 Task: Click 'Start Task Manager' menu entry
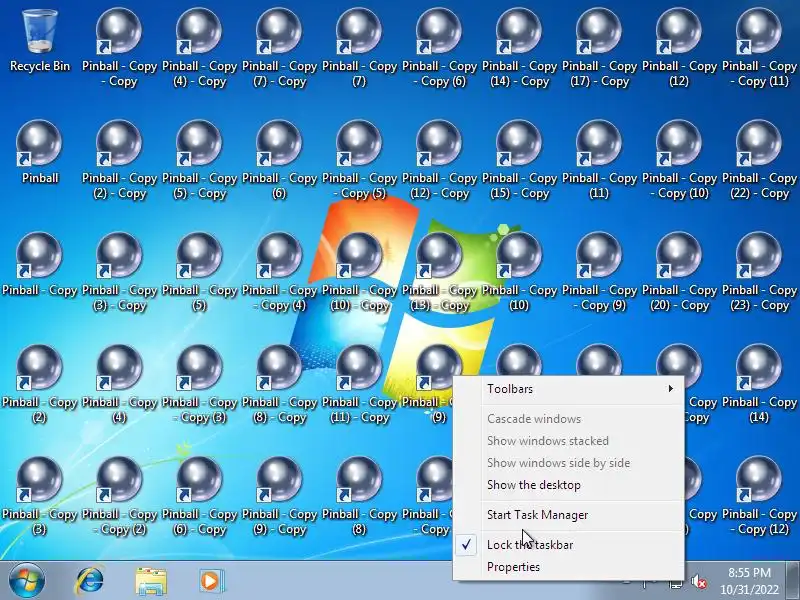point(568,515)
